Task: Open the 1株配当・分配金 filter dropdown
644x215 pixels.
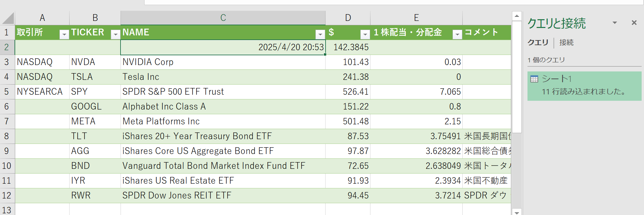Action: click(457, 34)
